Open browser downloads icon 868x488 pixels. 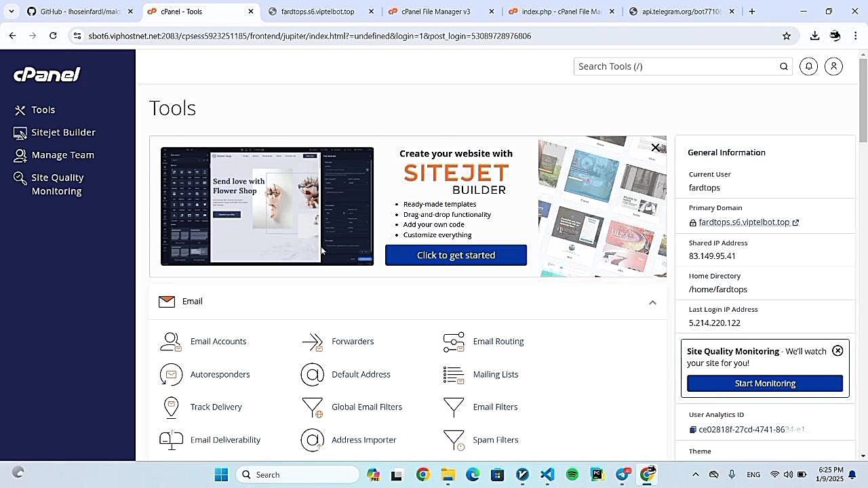[x=814, y=36]
